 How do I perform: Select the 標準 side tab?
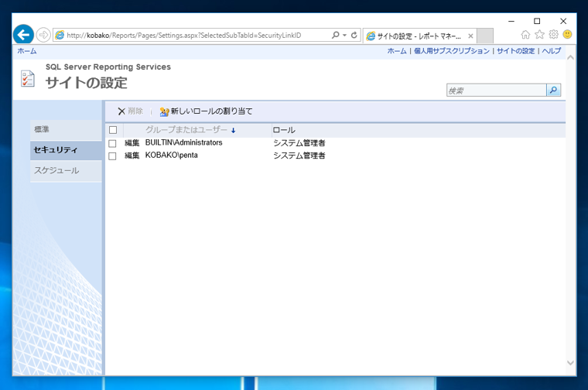click(x=66, y=130)
